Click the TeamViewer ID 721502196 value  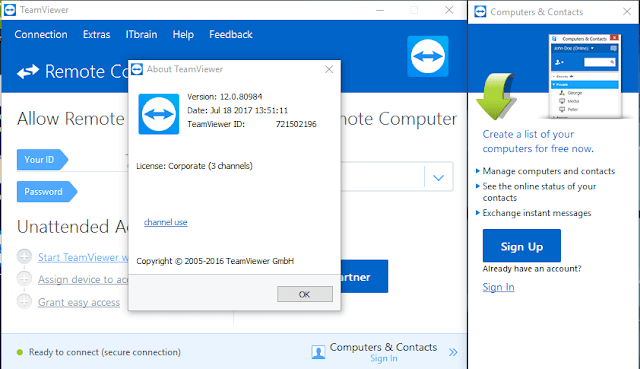click(x=296, y=124)
